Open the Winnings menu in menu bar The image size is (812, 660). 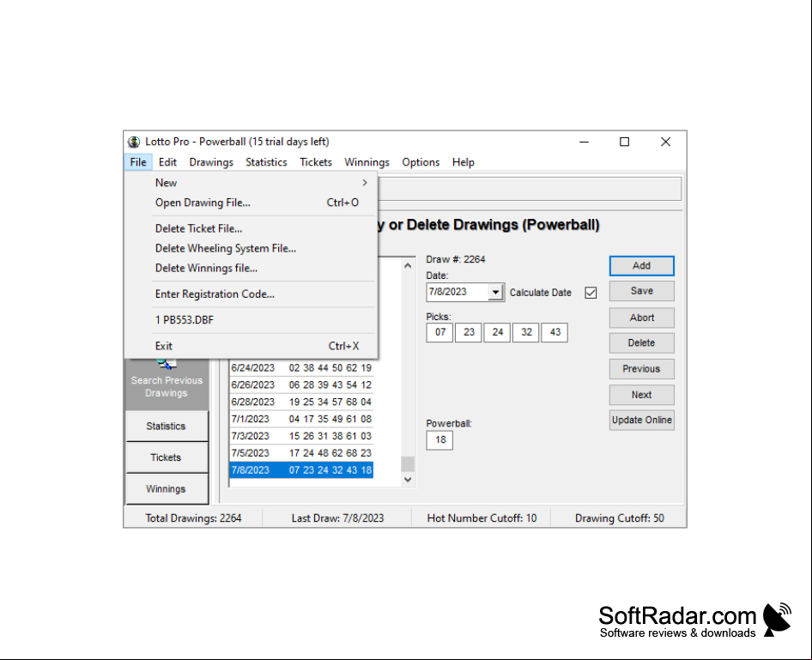367,162
